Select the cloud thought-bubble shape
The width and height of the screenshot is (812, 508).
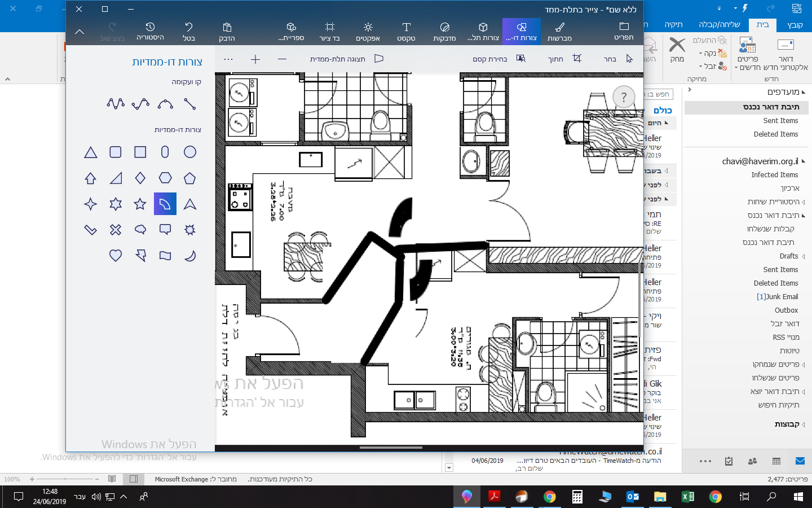coord(140,230)
